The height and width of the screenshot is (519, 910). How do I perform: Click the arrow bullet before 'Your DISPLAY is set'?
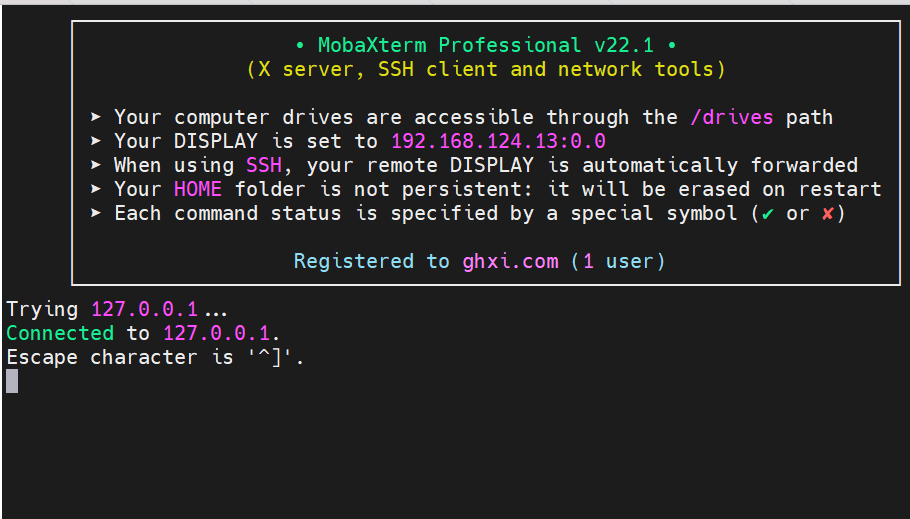(96, 141)
